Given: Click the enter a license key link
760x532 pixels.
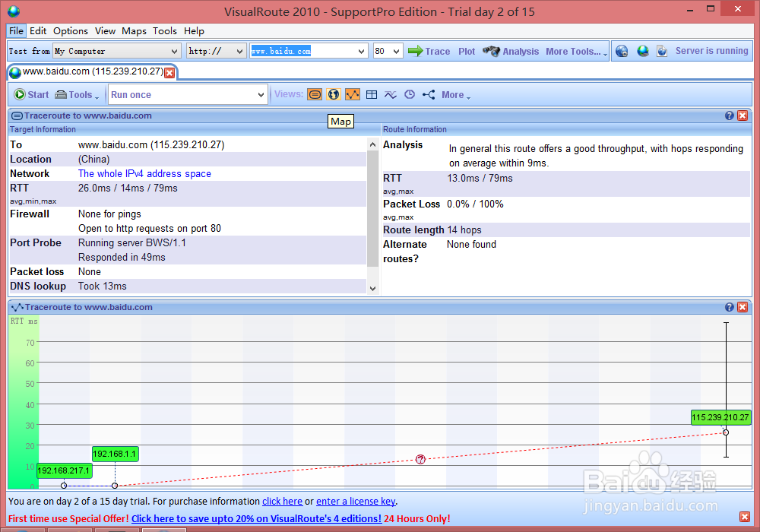Looking at the screenshot, I should point(356,501).
